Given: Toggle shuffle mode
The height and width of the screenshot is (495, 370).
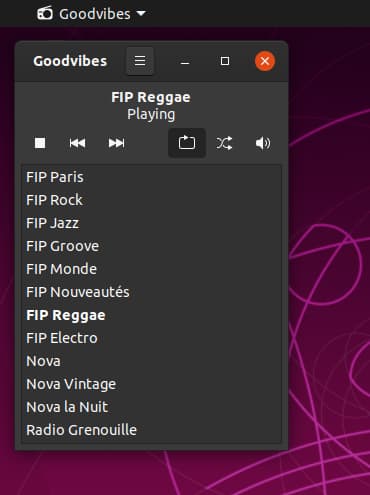Looking at the screenshot, I should tap(224, 143).
